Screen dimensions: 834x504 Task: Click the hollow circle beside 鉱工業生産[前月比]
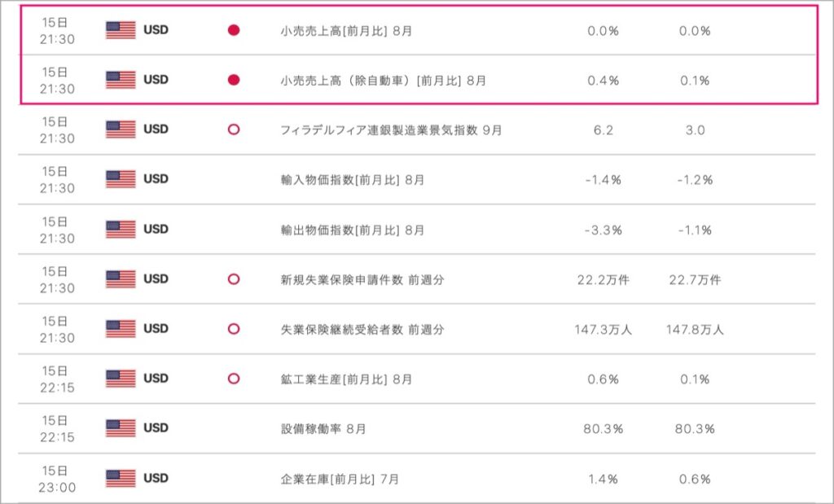tap(234, 379)
